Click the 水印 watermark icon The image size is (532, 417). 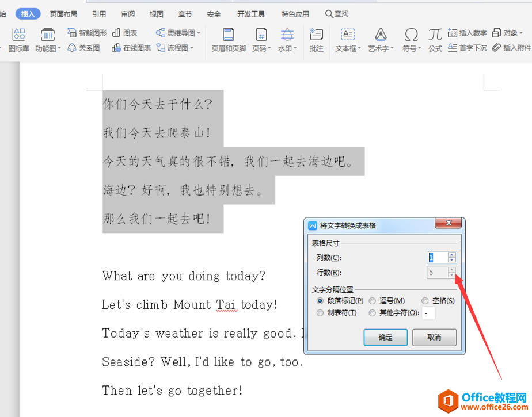point(287,35)
